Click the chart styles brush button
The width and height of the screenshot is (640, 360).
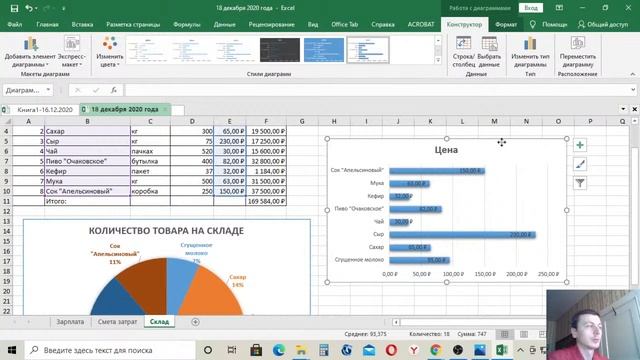(580, 164)
